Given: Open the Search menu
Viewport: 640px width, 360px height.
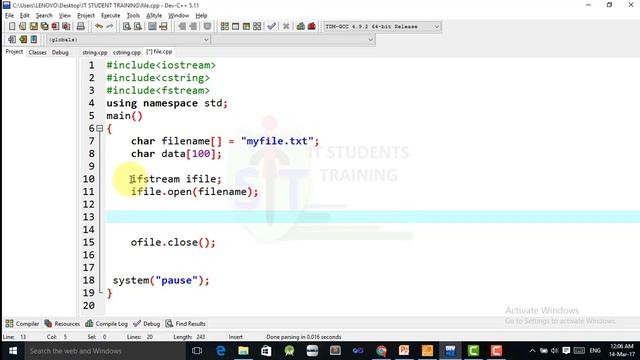Looking at the screenshot, I should [x=44, y=16].
